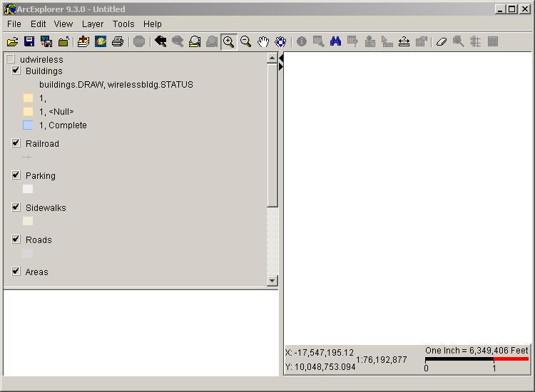Click the greyed buffer tool icon
The image size is (535, 392).
coord(370,42)
